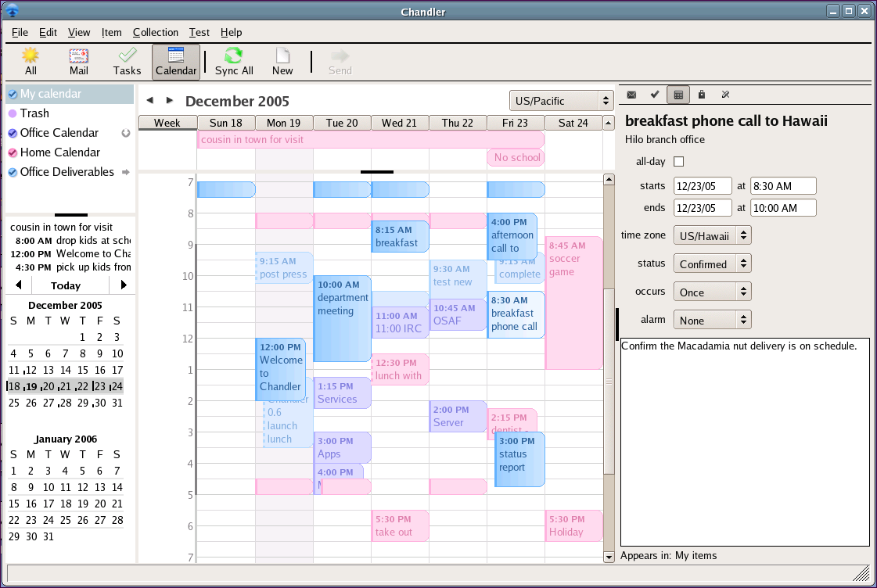Click the event title breakfast phone call to Hawaii
The height and width of the screenshot is (588, 877).
pos(726,120)
